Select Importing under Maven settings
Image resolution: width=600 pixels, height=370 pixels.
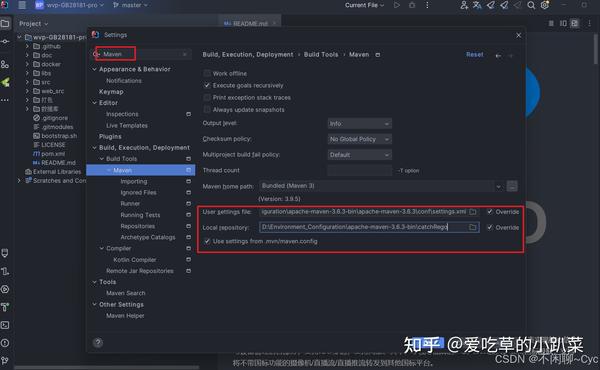(134, 181)
